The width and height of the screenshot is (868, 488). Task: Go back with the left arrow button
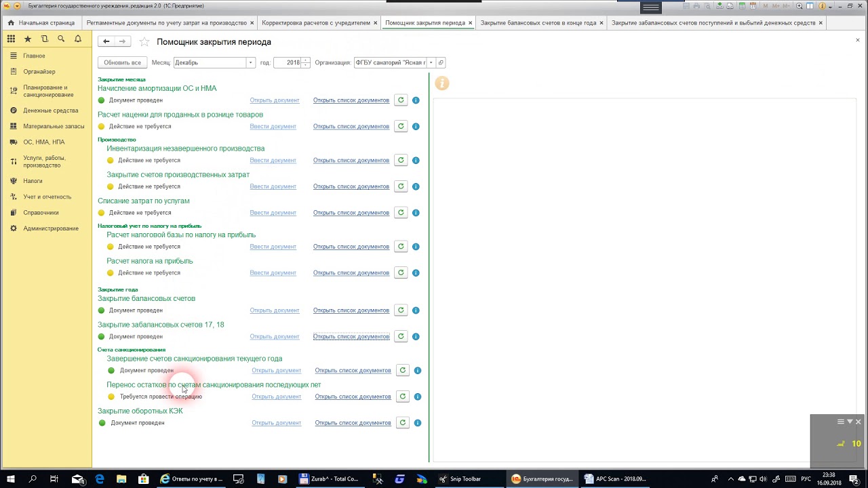coord(106,41)
